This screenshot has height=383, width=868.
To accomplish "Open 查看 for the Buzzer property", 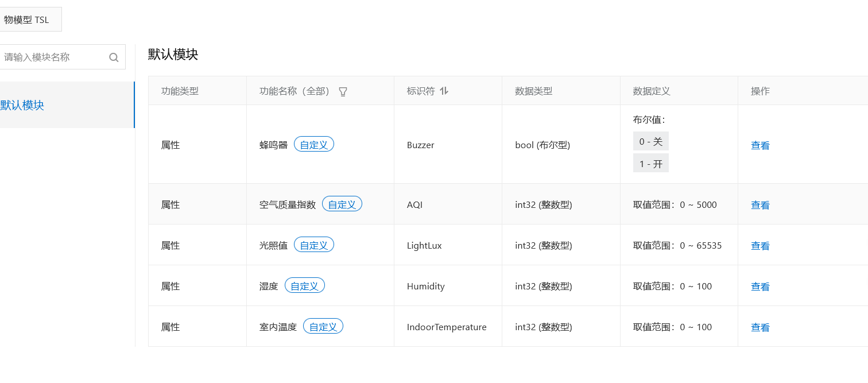I will coord(759,145).
